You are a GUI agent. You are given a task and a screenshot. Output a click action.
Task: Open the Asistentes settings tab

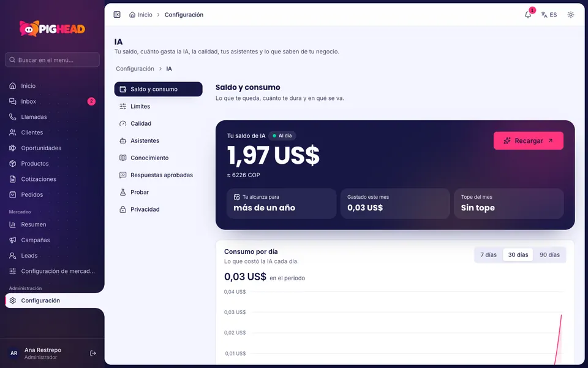158,140
